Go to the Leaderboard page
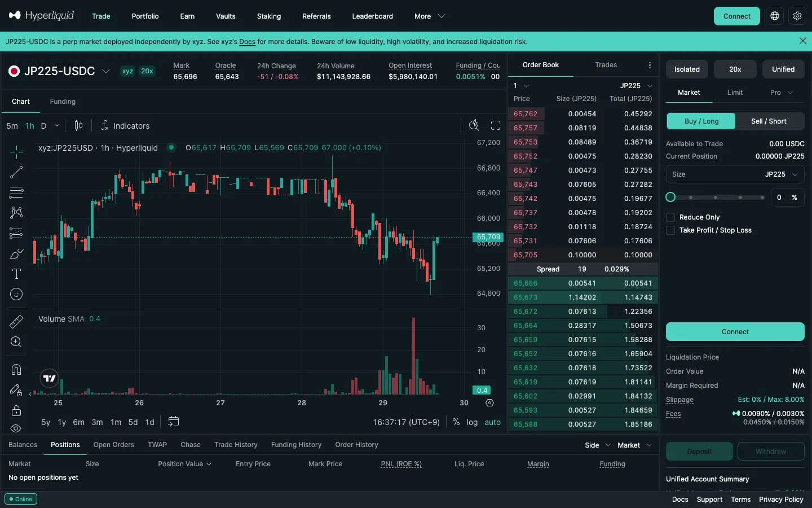 [372, 16]
